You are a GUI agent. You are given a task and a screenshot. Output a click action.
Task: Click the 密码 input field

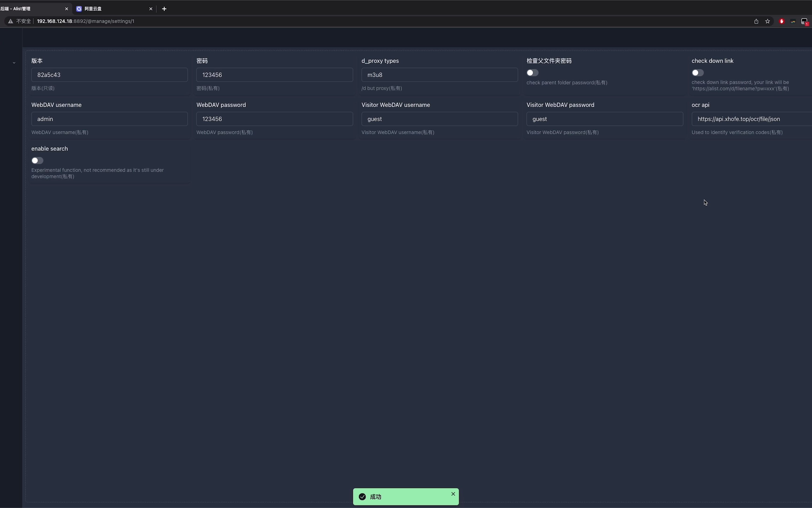(274, 75)
